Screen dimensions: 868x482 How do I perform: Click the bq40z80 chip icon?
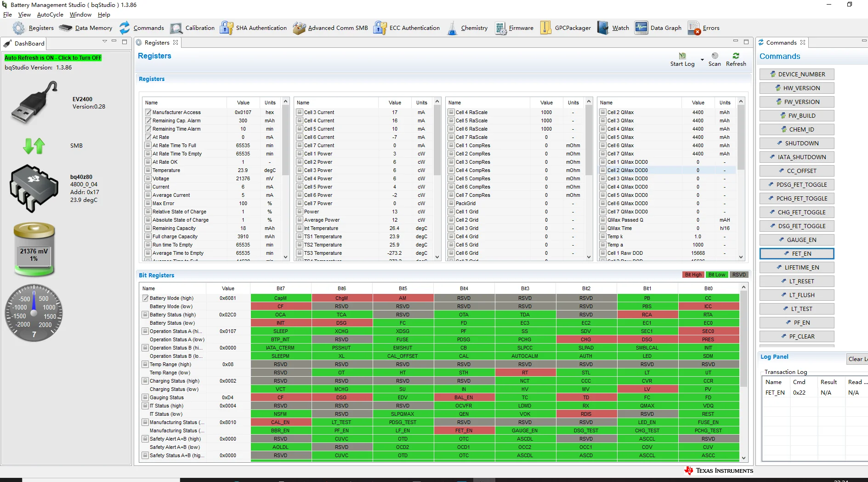click(34, 188)
